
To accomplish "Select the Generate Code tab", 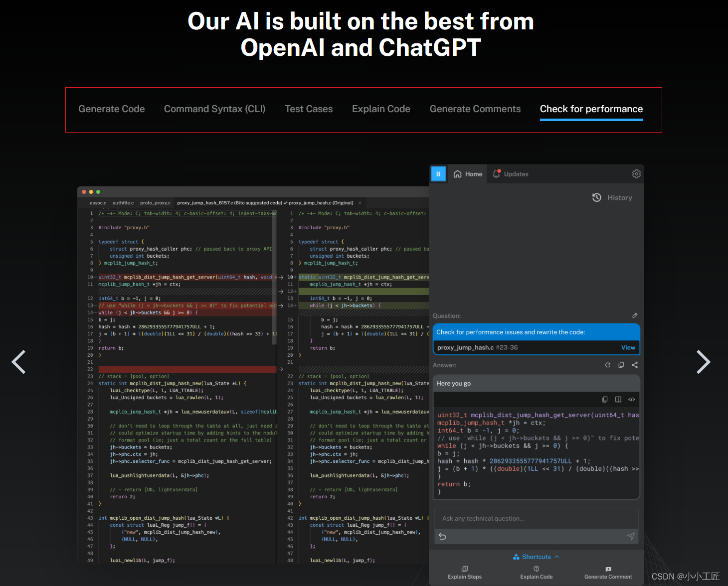I will 112,109.
